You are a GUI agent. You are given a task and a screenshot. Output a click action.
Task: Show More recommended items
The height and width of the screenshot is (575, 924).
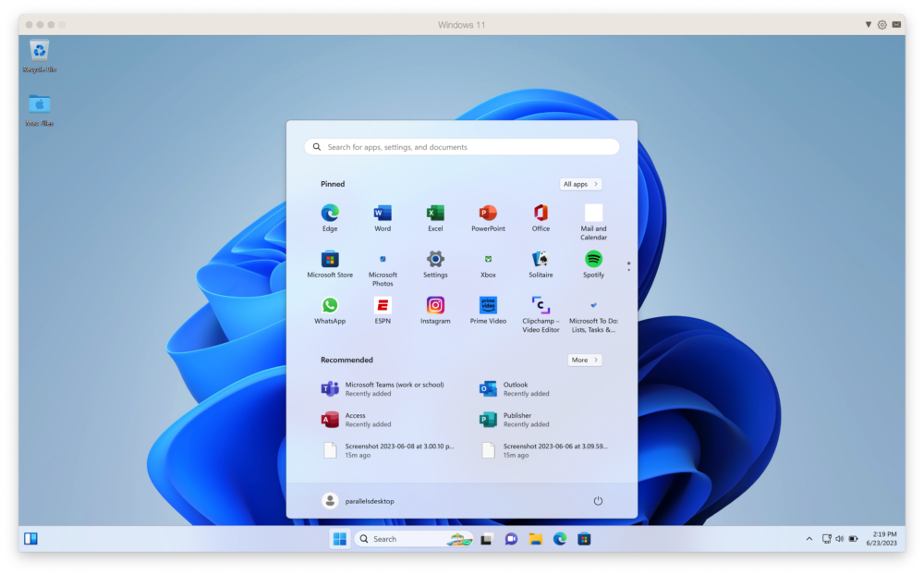click(x=584, y=360)
